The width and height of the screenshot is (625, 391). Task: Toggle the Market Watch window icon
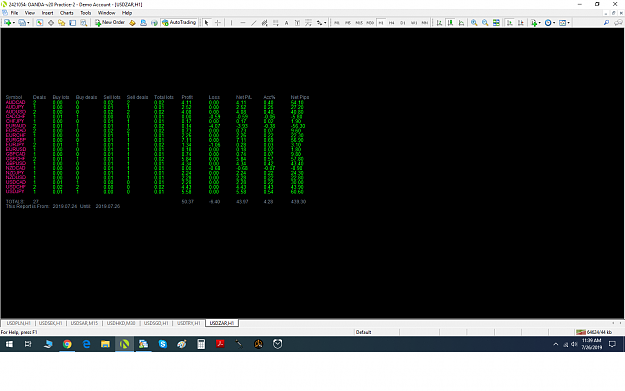[39, 23]
